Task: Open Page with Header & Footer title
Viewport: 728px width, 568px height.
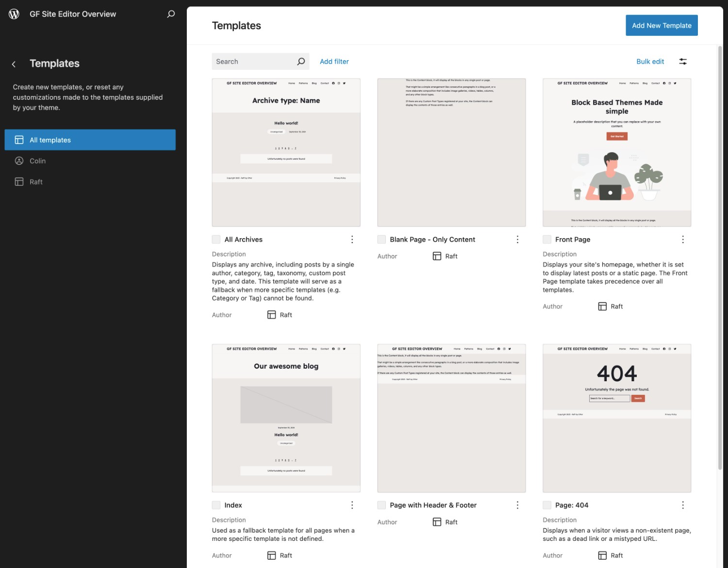Action: (x=433, y=505)
